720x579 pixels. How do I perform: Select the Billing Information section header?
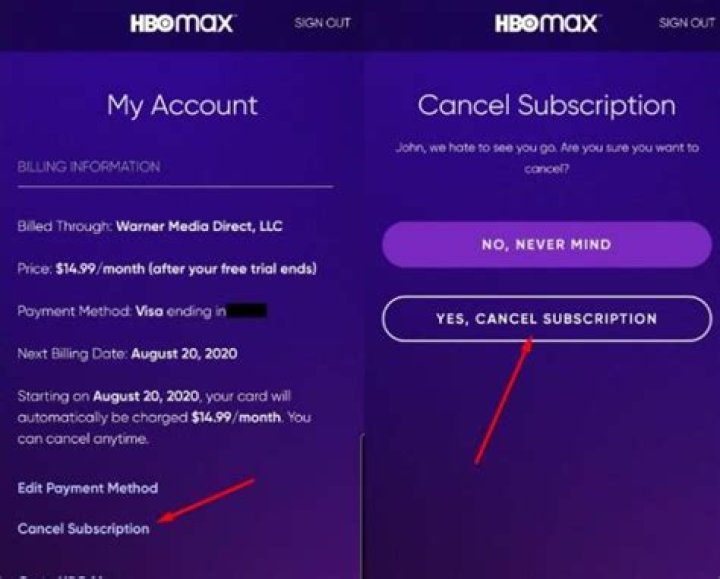[x=89, y=166]
